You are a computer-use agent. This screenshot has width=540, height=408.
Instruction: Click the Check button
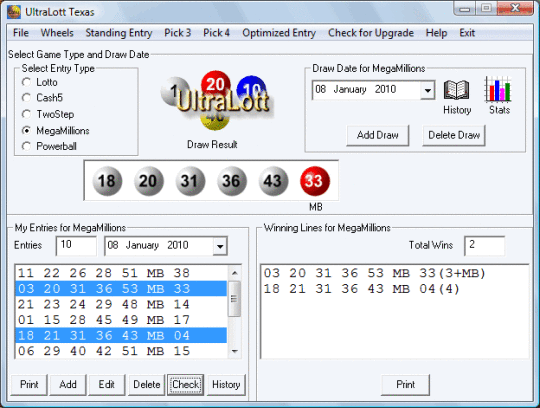pyautogui.click(x=186, y=385)
